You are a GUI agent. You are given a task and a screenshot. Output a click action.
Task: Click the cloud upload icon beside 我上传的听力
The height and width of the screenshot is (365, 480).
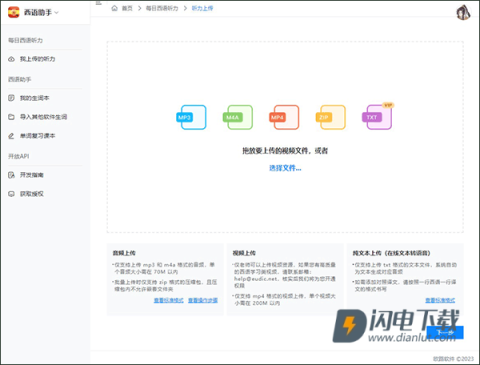click(x=12, y=59)
